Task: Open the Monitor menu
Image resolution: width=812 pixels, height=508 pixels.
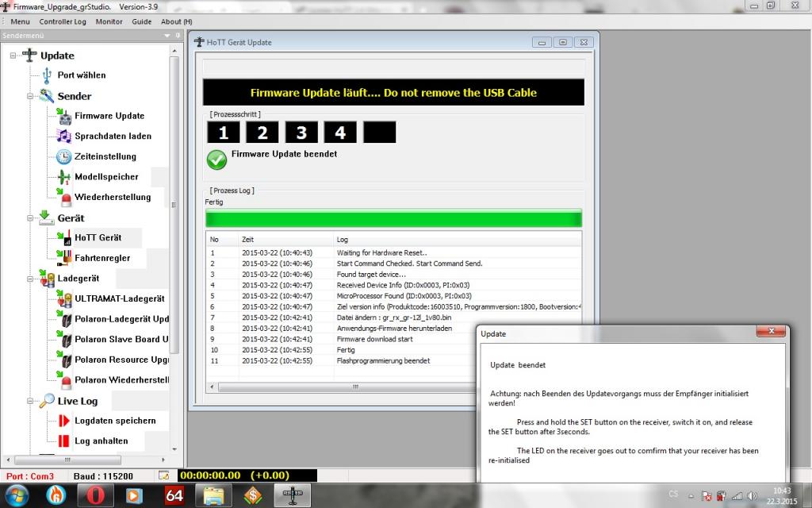Action: coord(109,21)
